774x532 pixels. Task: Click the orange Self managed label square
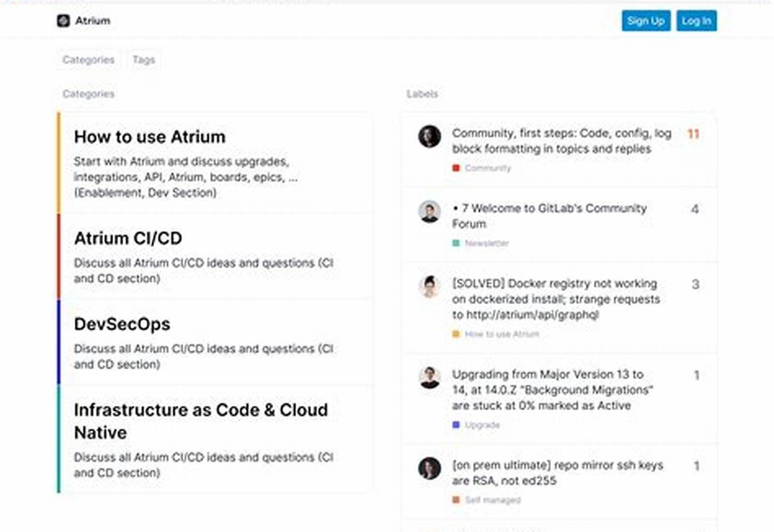456,500
